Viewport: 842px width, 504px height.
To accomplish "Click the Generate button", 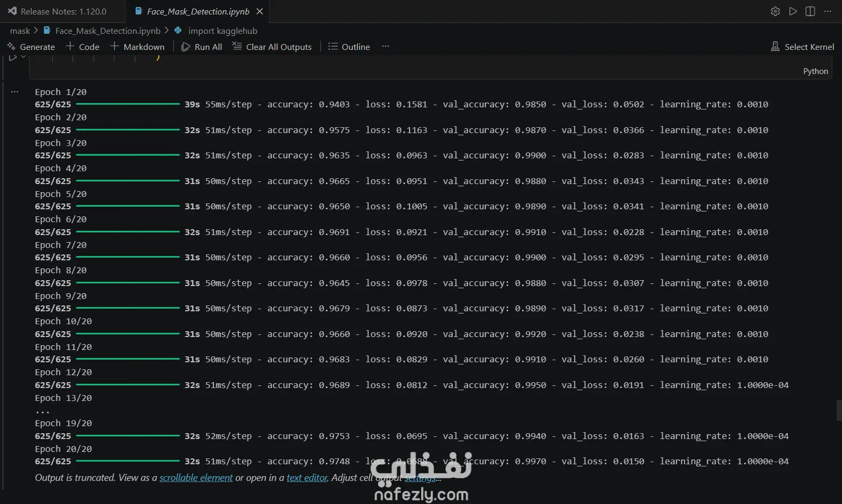I will pyautogui.click(x=31, y=47).
